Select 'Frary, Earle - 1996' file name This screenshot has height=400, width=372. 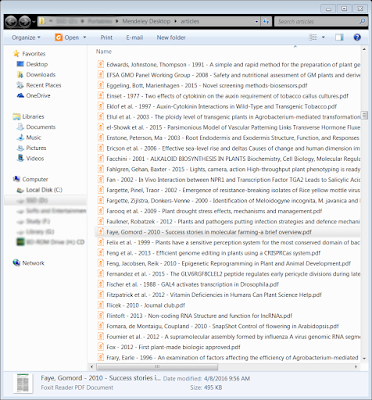click(x=233, y=358)
